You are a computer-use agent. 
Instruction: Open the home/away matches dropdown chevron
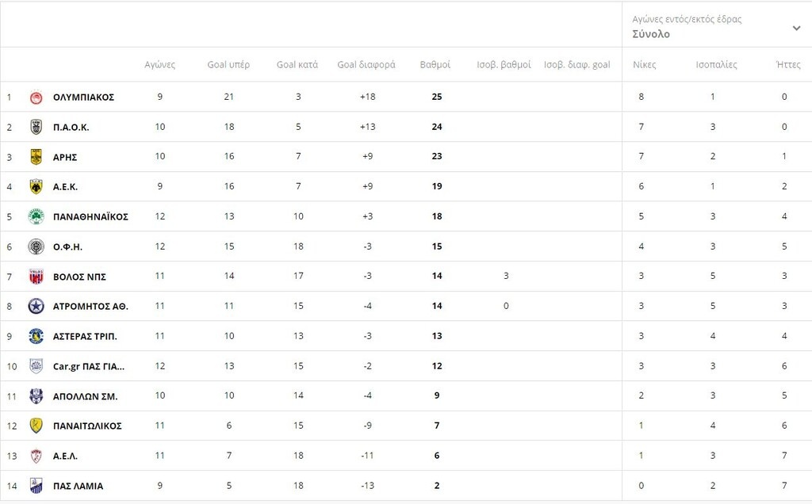coord(796,28)
